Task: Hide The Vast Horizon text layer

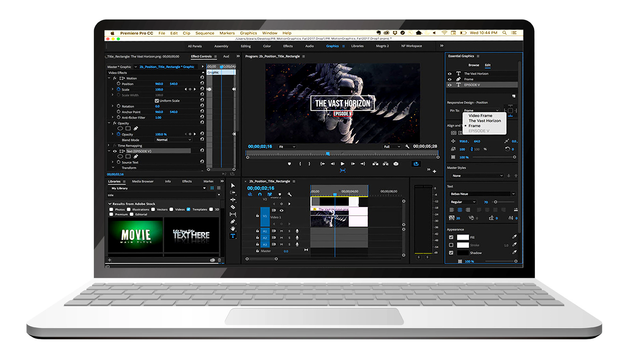Action: (450, 74)
